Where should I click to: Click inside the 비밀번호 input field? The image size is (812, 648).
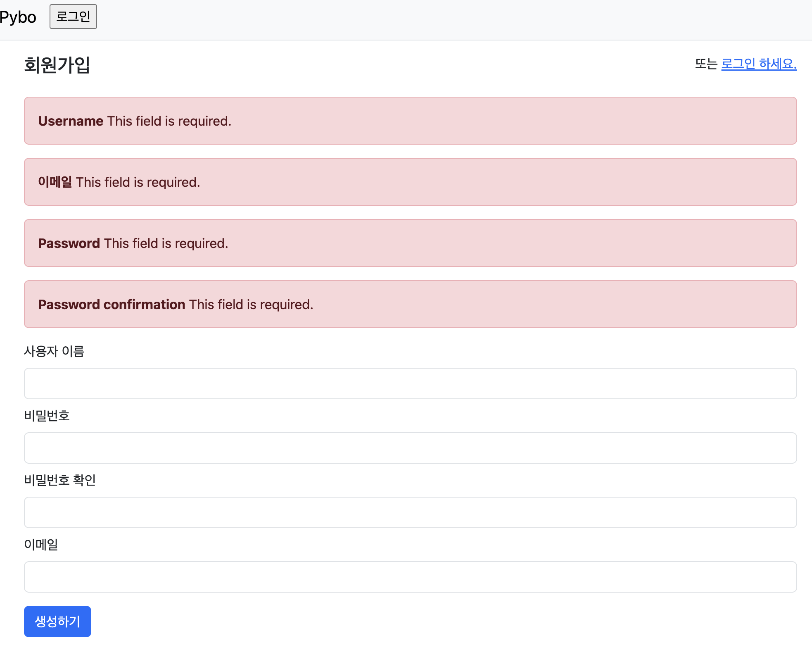pos(410,448)
